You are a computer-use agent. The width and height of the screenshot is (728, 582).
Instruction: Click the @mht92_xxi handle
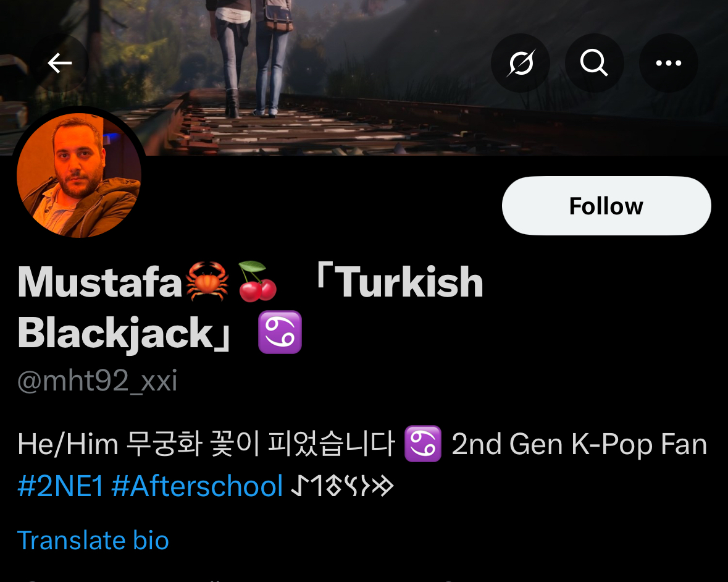[x=97, y=381]
